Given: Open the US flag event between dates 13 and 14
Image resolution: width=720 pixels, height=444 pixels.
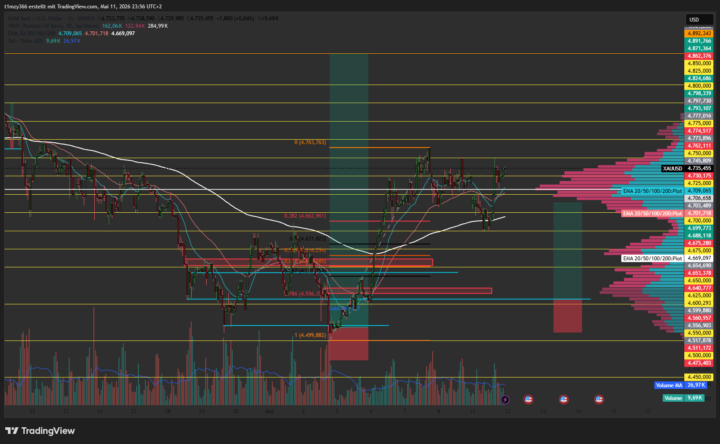Looking at the screenshot, I should [x=563, y=399].
